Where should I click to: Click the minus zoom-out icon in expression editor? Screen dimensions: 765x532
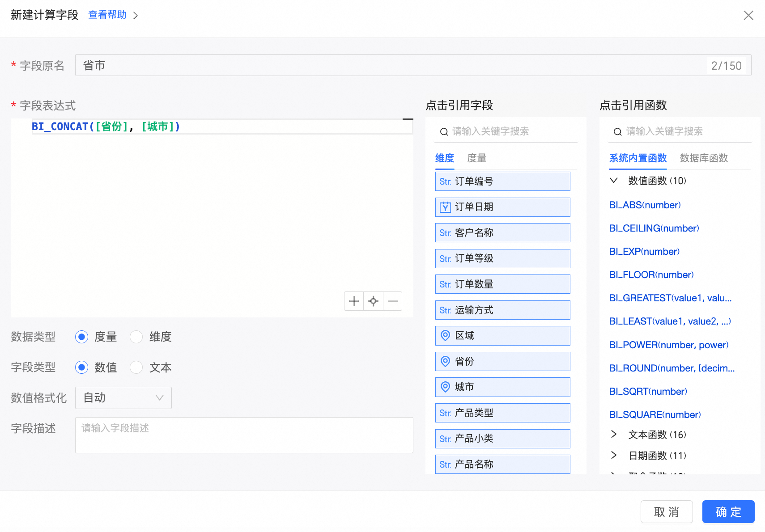coord(393,301)
